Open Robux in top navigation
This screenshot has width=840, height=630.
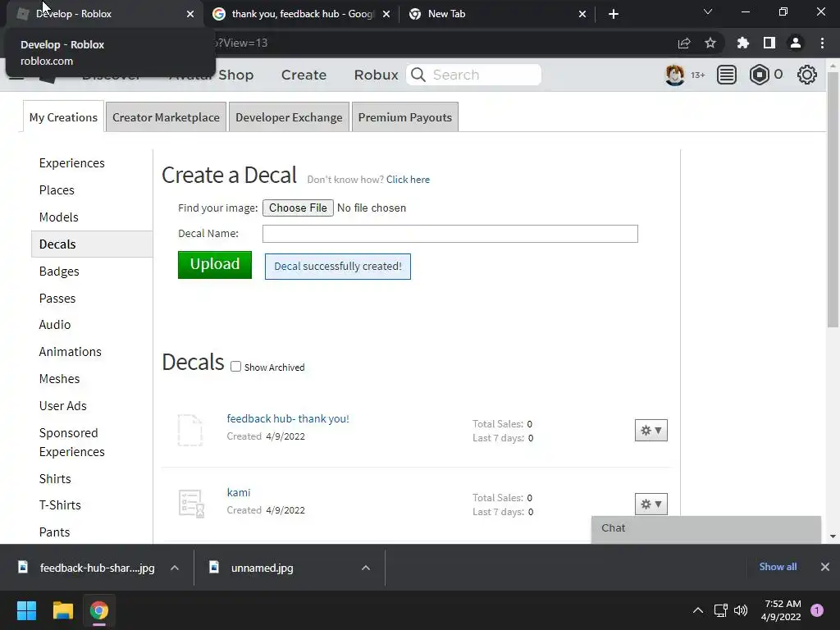point(376,75)
